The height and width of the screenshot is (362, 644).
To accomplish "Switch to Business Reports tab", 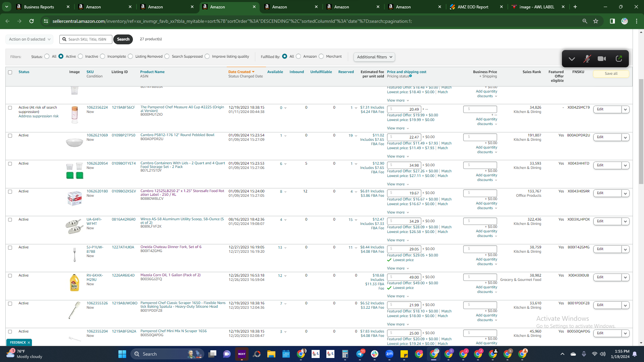I will click(39, 7).
